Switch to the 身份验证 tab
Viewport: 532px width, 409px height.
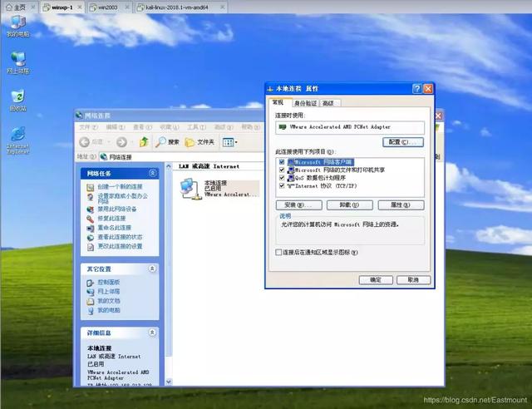(305, 103)
